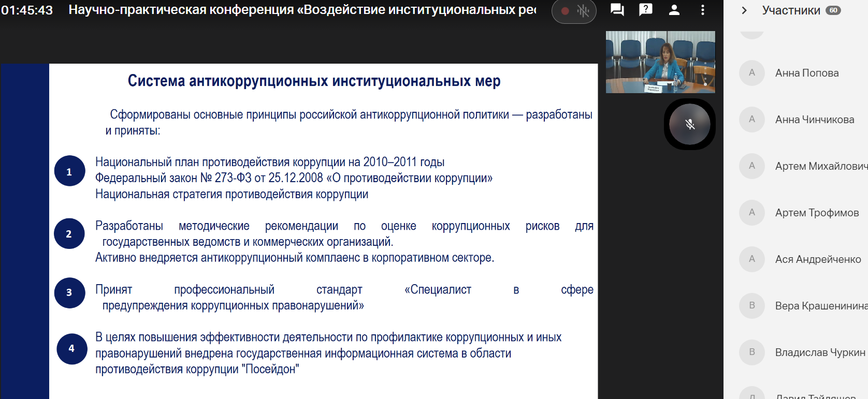Viewport: 868px width, 399px height.
Task: Click avatar icon beside Вера Крашенинина
Action: click(x=752, y=305)
